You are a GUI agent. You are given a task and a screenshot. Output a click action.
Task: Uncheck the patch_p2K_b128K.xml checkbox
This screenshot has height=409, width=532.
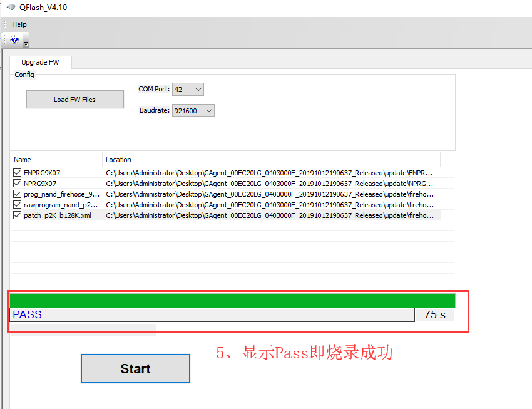[18, 215]
